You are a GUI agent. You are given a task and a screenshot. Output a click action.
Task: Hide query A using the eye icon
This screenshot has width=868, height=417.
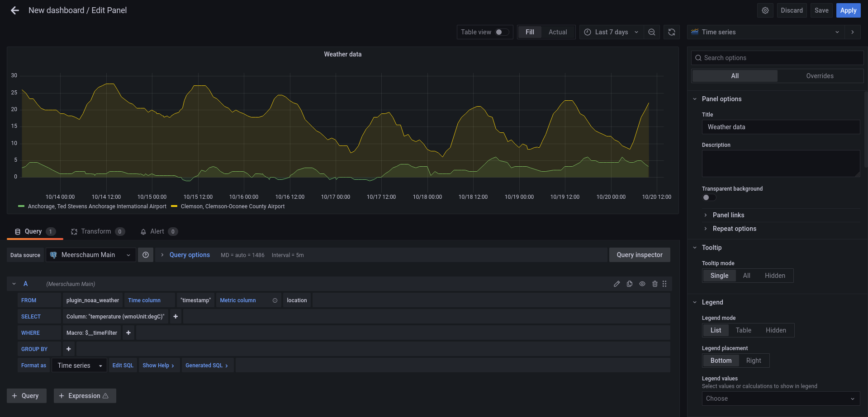click(642, 284)
